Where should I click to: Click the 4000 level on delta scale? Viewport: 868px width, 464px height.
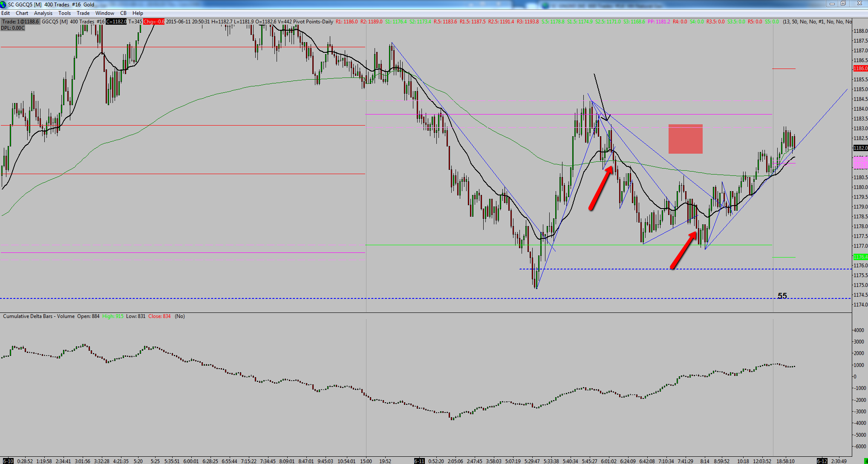pyautogui.click(x=858, y=330)
